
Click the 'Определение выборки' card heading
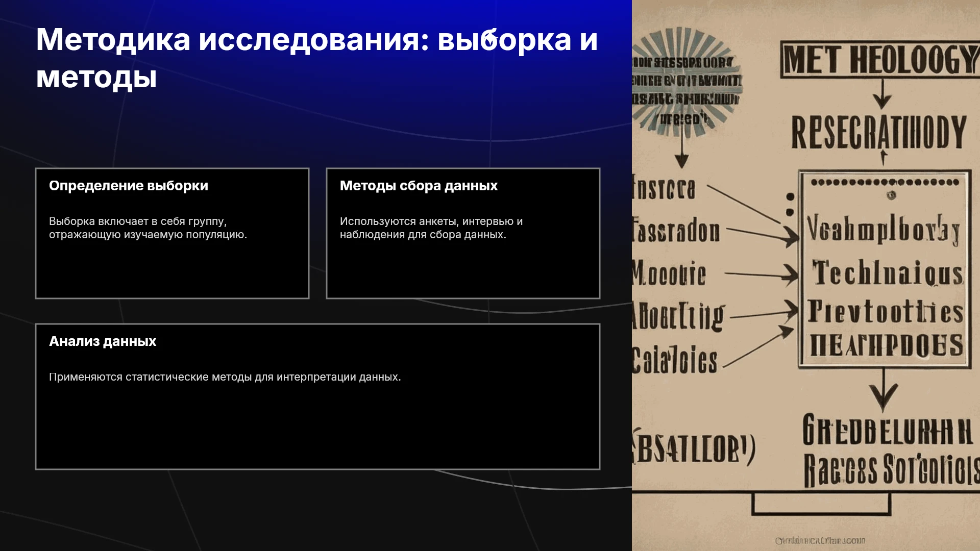(x=129, y=186)
